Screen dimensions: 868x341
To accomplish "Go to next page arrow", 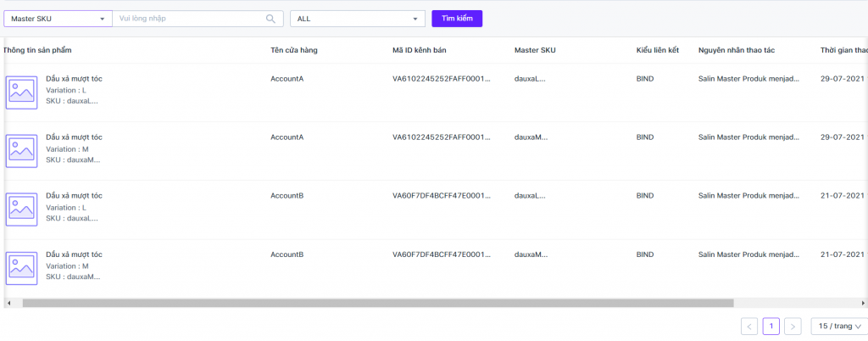I will click(x=793, y=327).
